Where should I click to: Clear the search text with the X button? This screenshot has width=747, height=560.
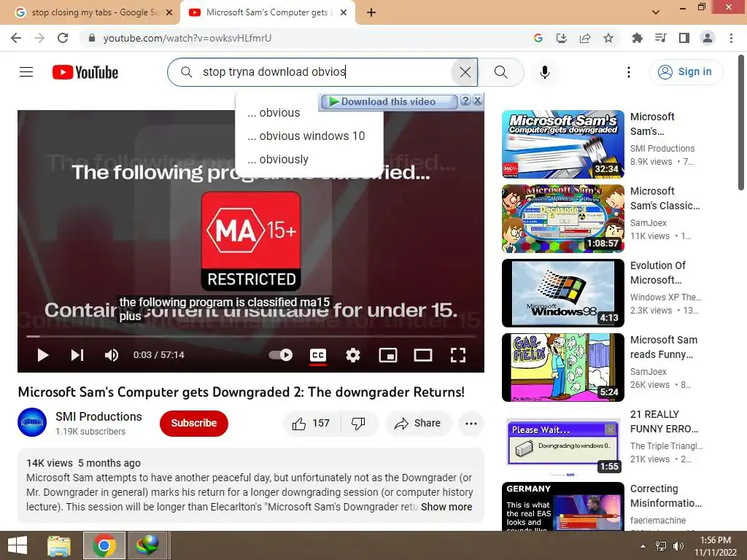pos(465,72)
